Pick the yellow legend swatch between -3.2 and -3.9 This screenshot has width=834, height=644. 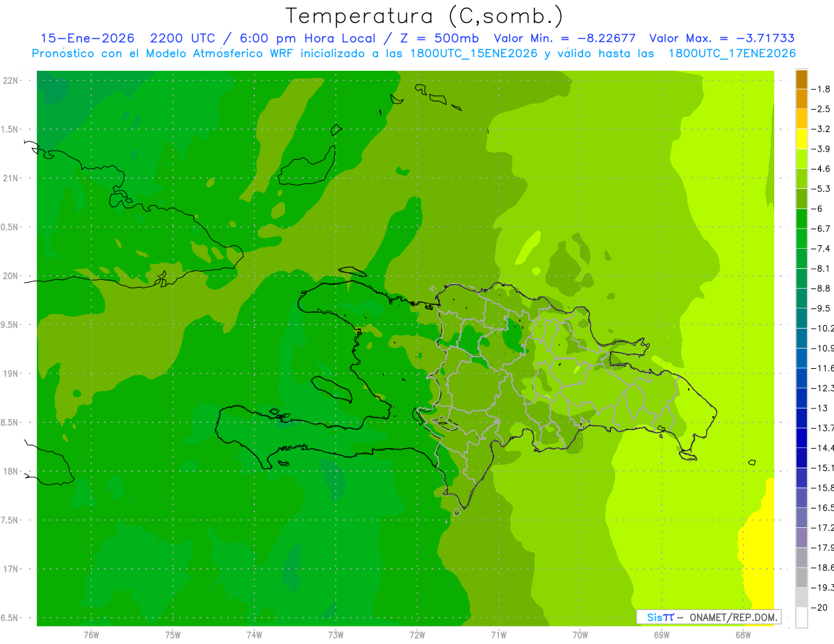[x=801, y=138]
